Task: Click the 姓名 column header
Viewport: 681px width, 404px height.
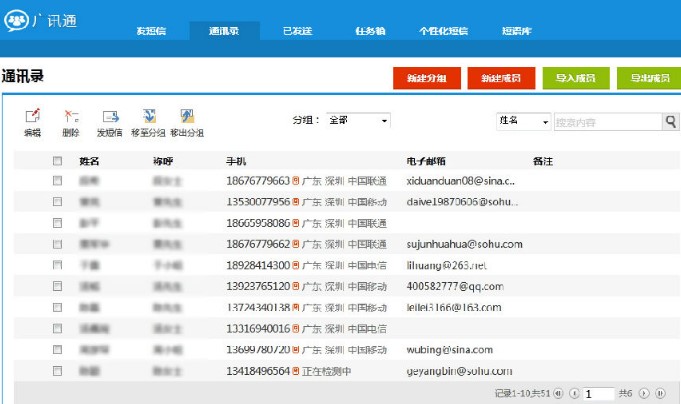Action: point(89,161)
